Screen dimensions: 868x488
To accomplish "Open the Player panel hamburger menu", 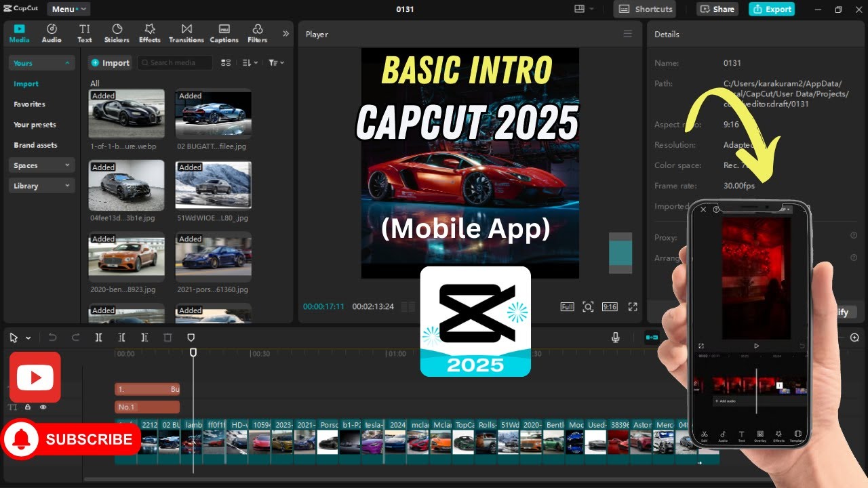I will (x=627, y=34).
